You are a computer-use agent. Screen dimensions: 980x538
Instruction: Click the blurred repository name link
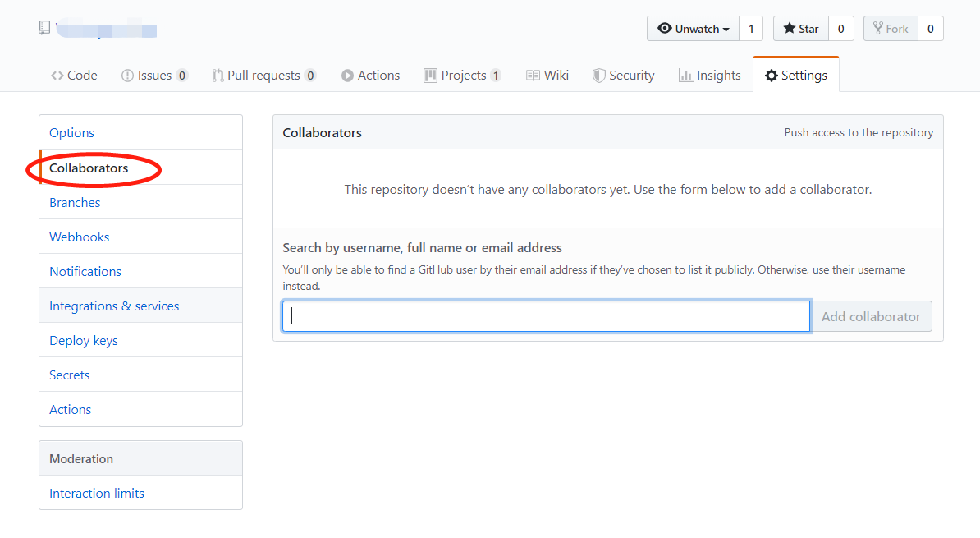(x=106, y=28)
